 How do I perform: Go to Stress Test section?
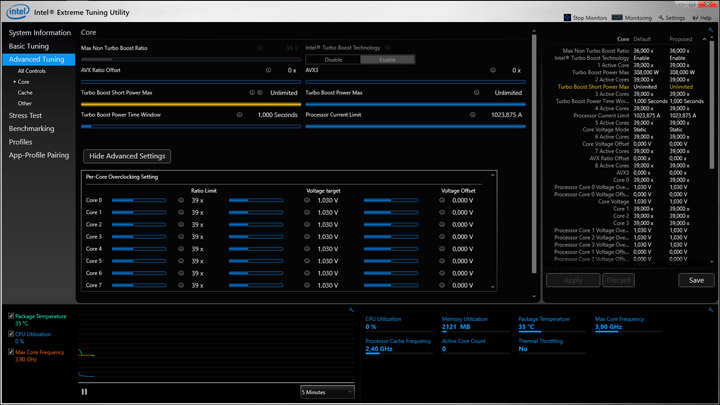(26, 116)
